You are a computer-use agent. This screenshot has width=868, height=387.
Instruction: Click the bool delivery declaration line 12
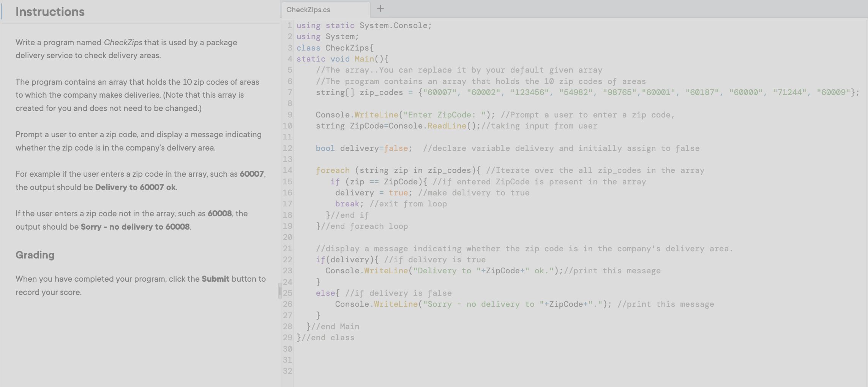click(x=357, y=148)
